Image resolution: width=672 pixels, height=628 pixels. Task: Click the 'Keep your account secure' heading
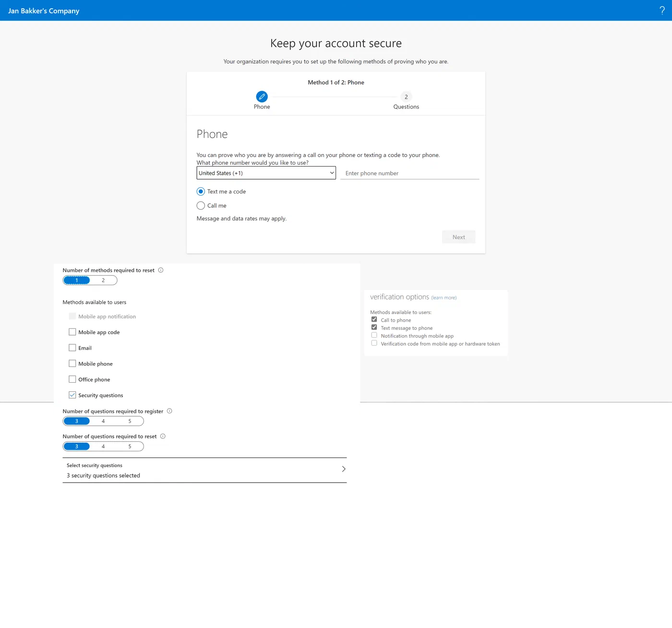(x=336, y=43)
